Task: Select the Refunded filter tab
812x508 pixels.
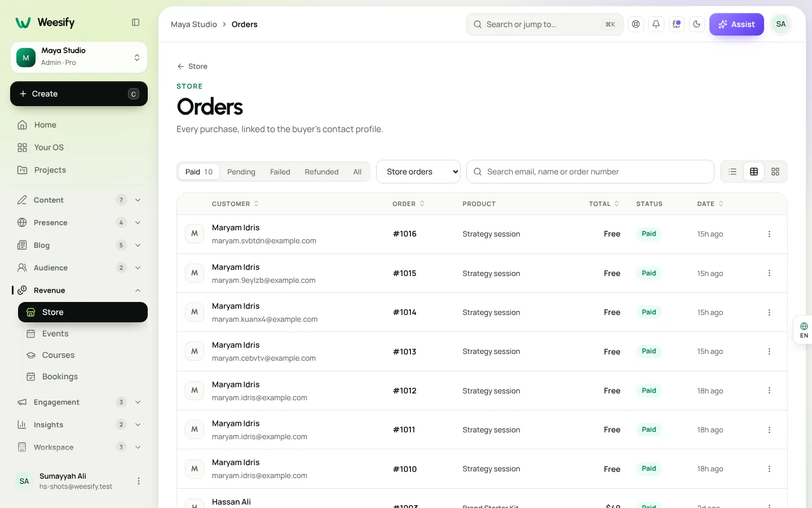Action: 321,172
